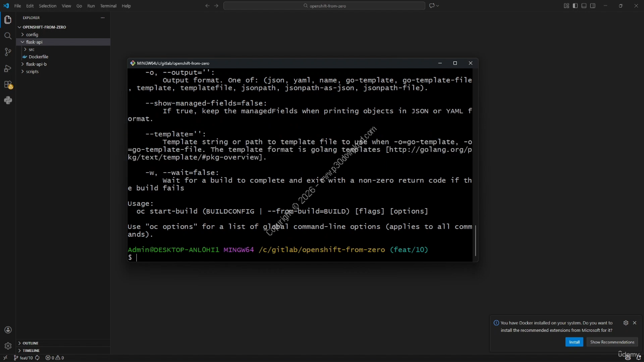Screen dimensions: 644x362
Task: Click the terminal window scrollbar
Action: tap(475, 240)
